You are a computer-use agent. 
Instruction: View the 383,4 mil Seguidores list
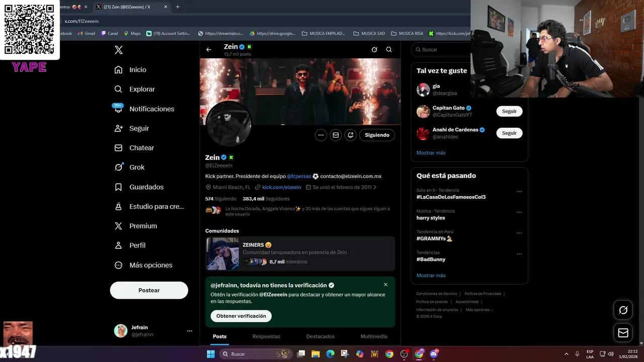tap(266, 199)
